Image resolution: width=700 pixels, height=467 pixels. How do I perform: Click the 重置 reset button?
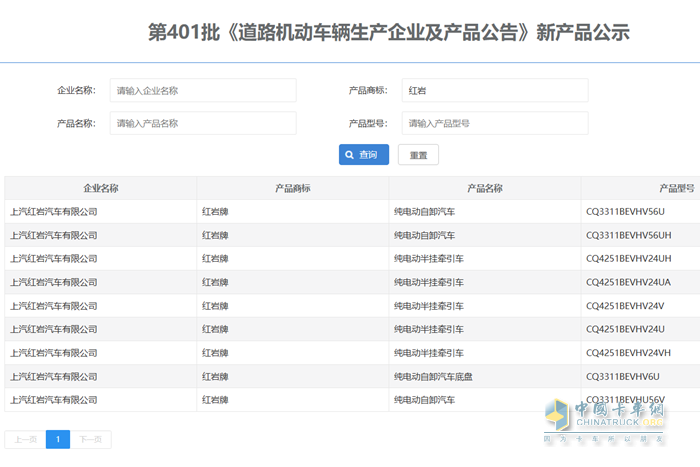(418, 155)
